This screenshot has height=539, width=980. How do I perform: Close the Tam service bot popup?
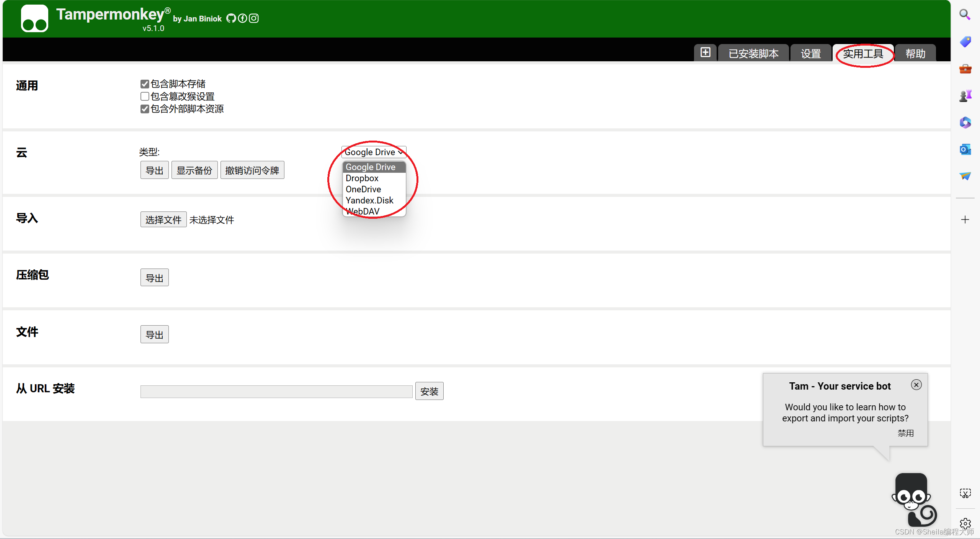[916, 385]
